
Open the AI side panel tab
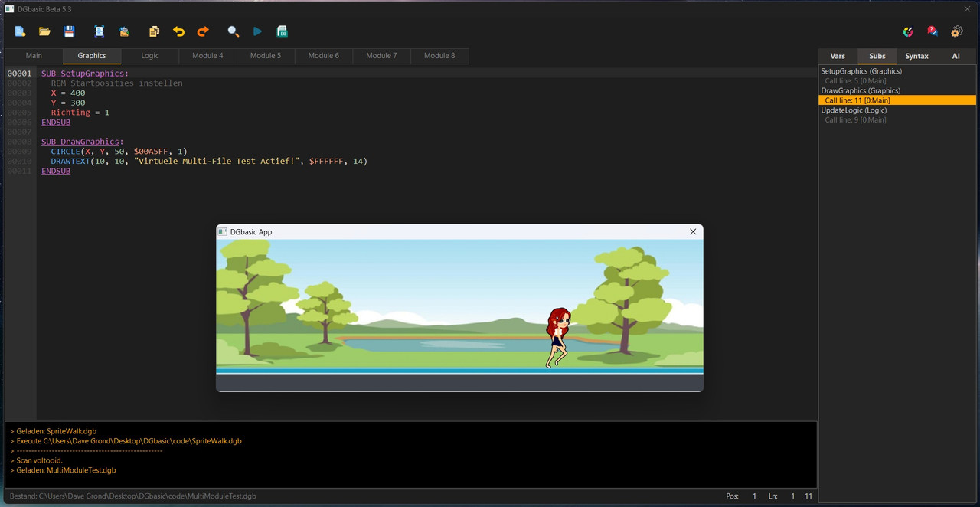(x=955, y=56)
